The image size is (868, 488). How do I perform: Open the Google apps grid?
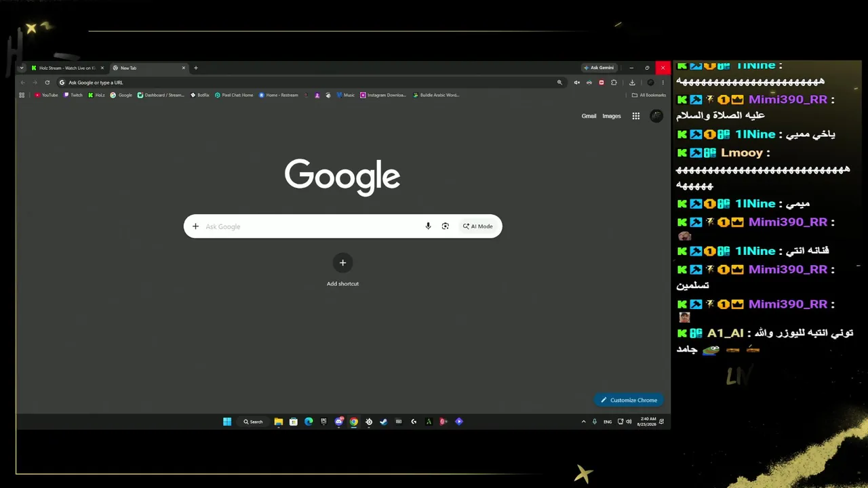pos(636,116)
